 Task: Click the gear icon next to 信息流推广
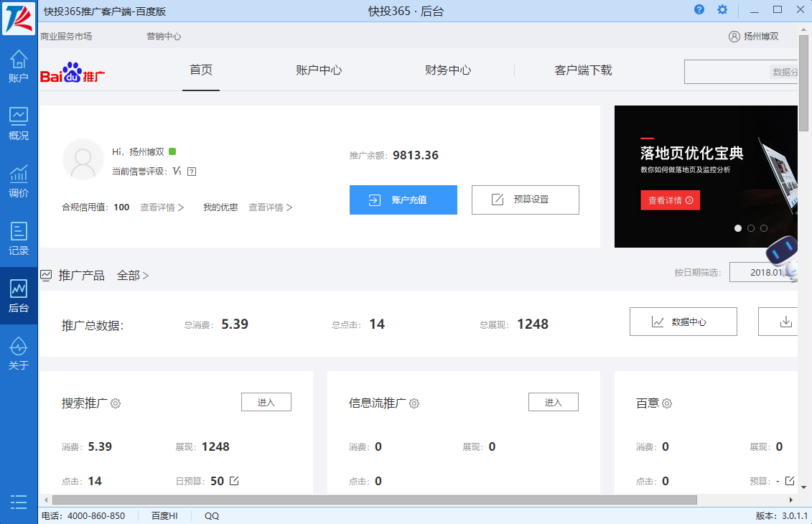[414, 403]
